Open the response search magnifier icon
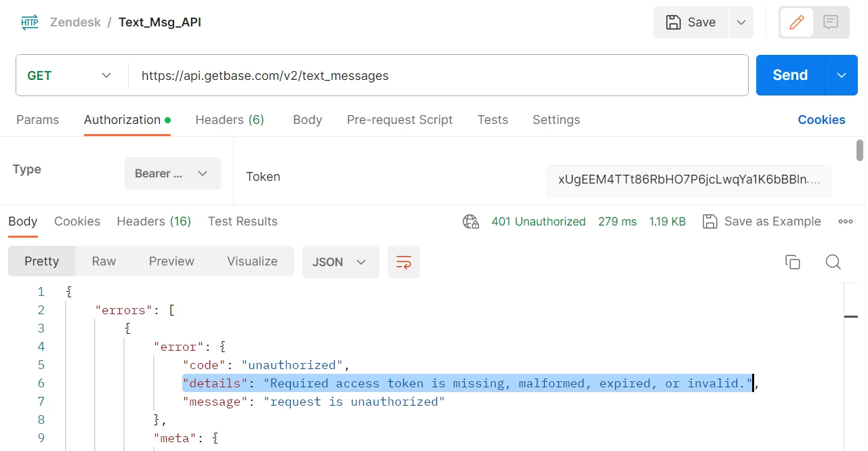868x451 pixels. point(833,262)
